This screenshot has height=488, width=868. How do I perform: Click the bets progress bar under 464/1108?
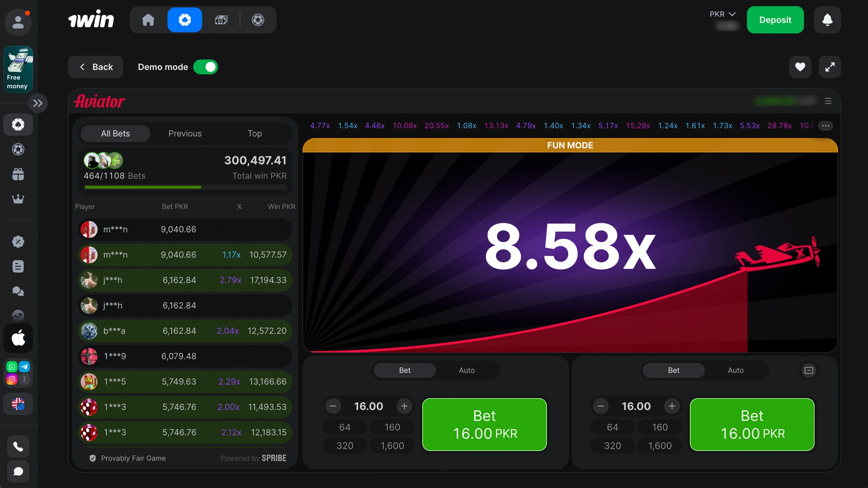pyautogui.click(x=185, y=187)
